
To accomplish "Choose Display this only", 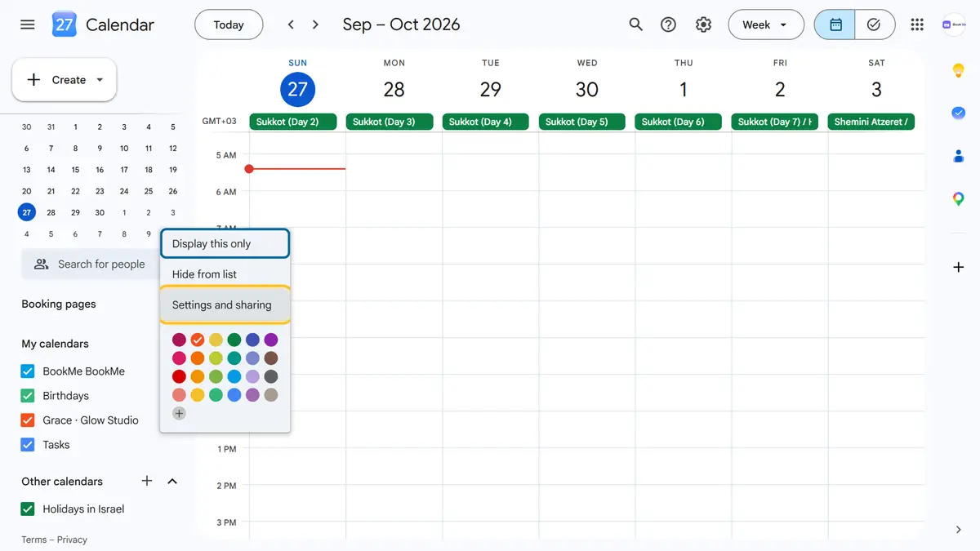I will [225, 244].
